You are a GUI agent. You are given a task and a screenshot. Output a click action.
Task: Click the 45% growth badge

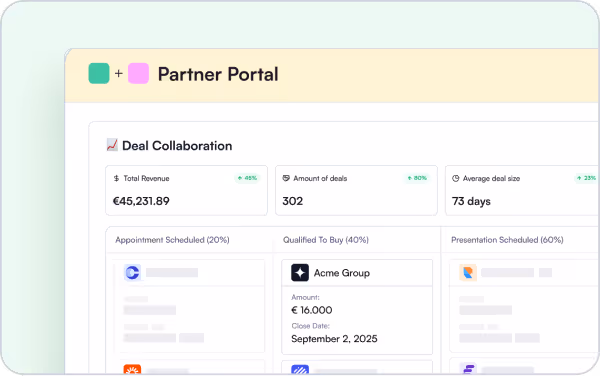(x=247, y=178)
